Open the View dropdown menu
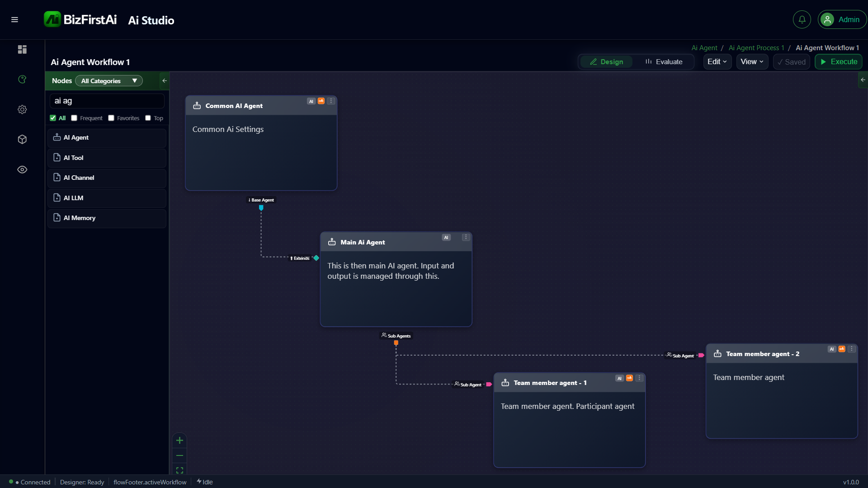This screenshot has width=868, height=488. (752, 62)
